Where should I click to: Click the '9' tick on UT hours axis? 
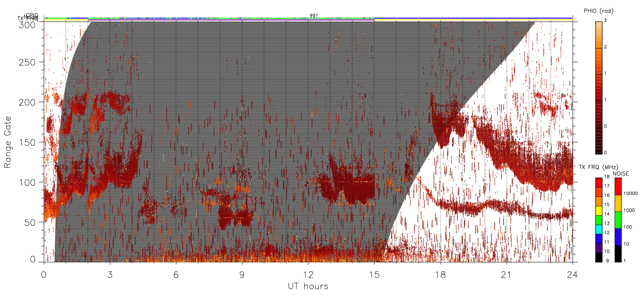(242, 274)
